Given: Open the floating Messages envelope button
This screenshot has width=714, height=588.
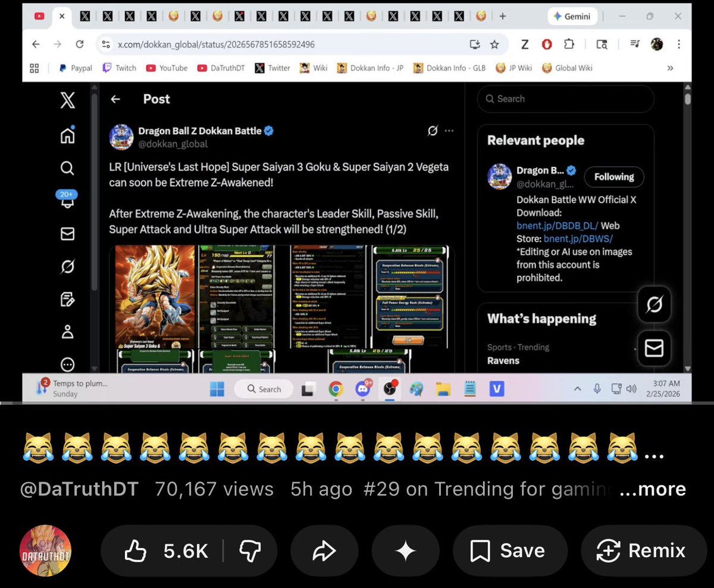Looking at the screenshot, I should pos(653,348).
